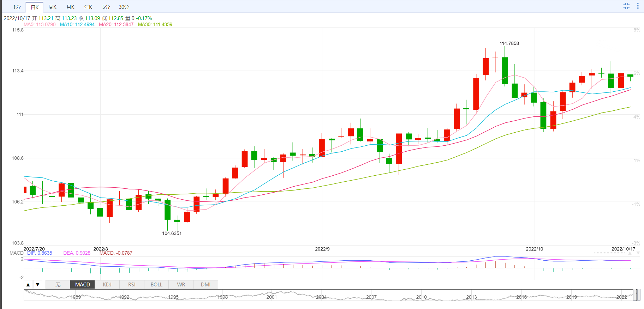Click 2013 on the overview timeline
The width and height of the screenshot is (644, 309).
tap(471, 297)
